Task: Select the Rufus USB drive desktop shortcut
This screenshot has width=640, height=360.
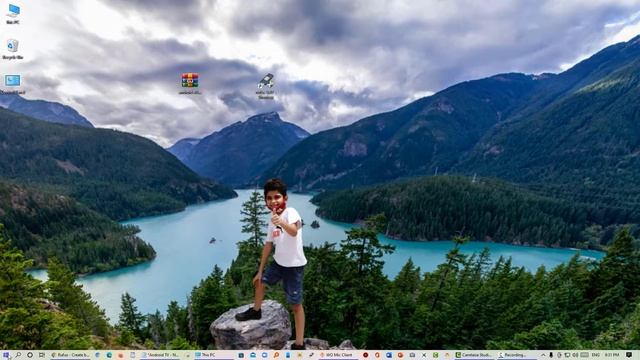Action: (x=266, y=85)
